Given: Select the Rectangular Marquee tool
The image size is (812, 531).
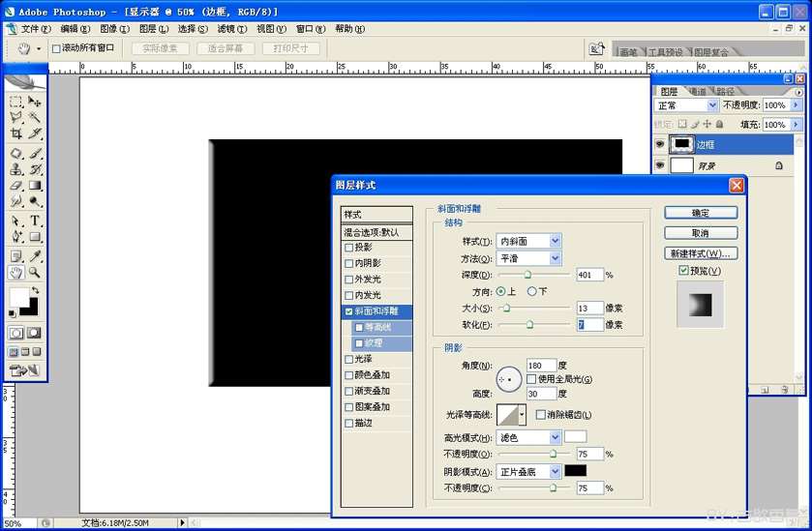Looking at the screenshot, I should pyautogui.click(x=15, y=101).
